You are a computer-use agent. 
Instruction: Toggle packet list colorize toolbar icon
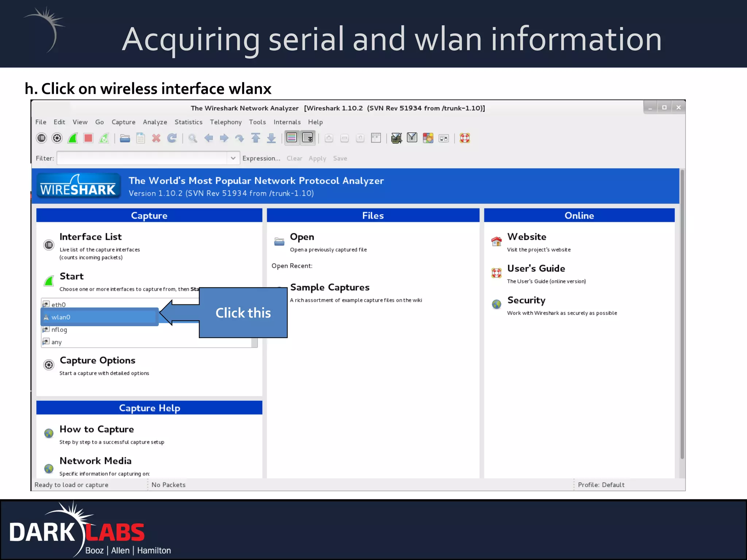click(292, 138)
